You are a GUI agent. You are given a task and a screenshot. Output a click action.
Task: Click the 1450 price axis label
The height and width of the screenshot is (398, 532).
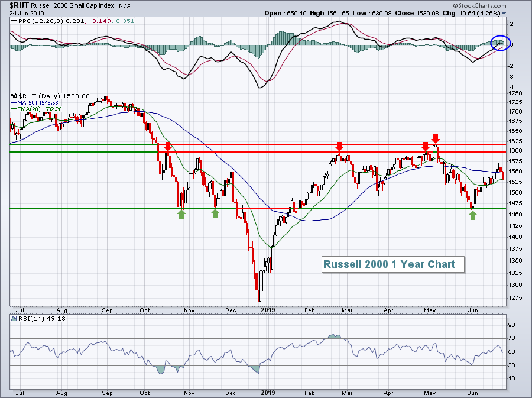[515, 215]
